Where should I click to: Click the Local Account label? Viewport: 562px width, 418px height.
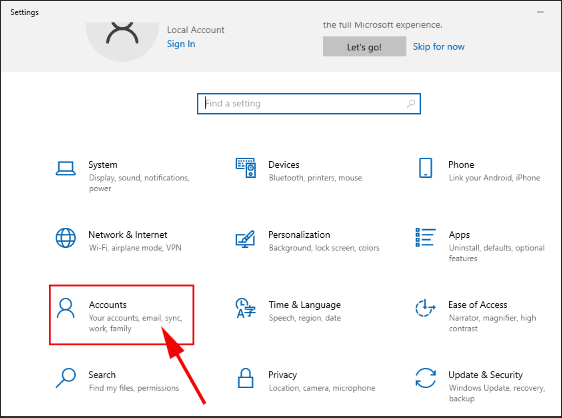[196, 30]
